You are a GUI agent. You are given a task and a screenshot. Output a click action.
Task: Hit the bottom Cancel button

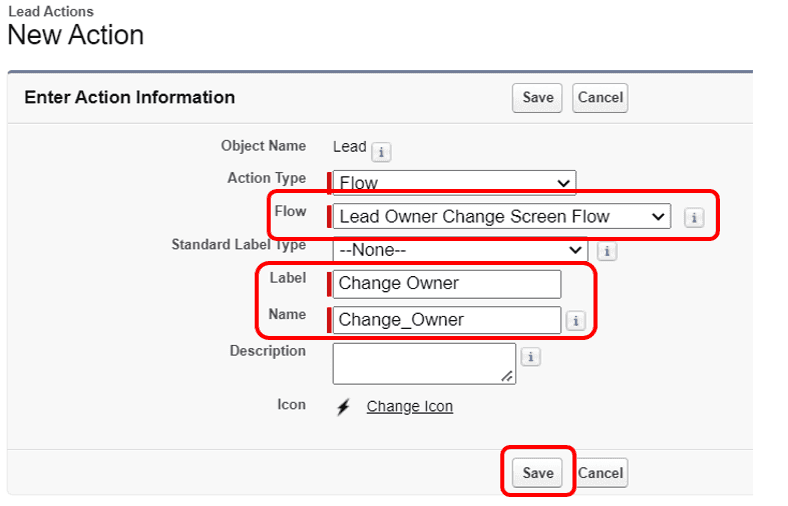[x=601, y=472]
